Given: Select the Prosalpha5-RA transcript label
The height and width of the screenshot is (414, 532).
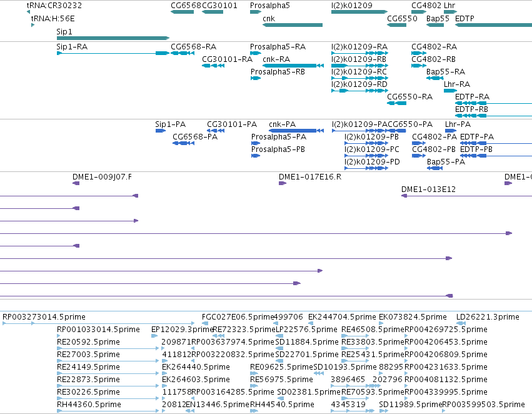Looking at the screenshot, I should [x=278, y=47].
